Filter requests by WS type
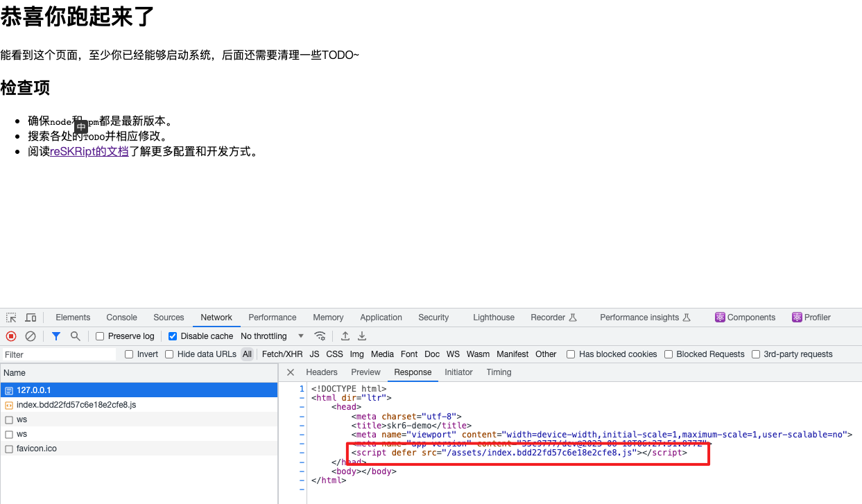This screenshot has width=862, height=504. pos(453,354)
